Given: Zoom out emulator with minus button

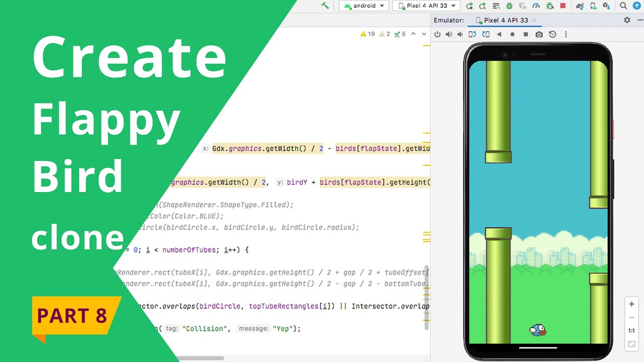Looking at the screenshot, I should [631, 318].
